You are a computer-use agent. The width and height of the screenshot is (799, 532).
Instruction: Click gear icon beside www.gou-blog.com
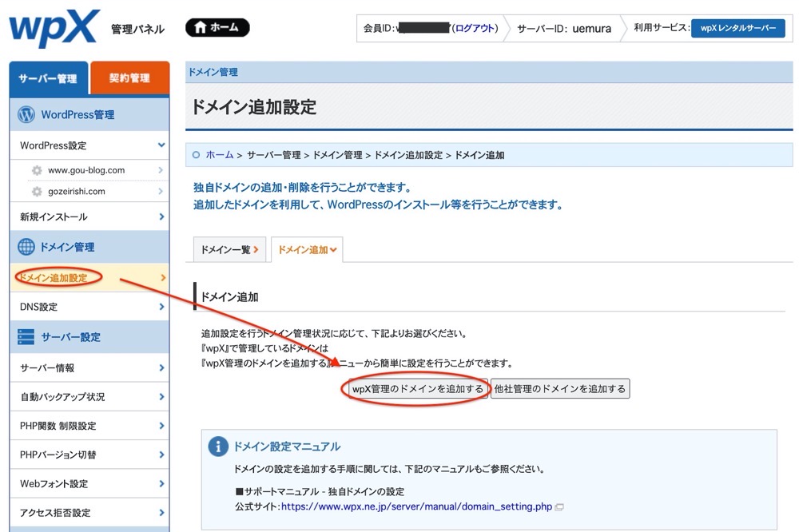(x=37, y=170)
